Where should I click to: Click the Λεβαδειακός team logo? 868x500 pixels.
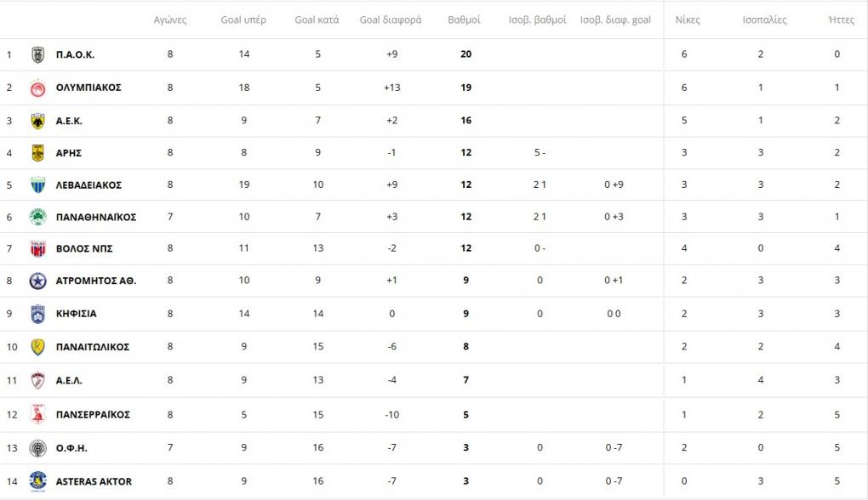point(37,185)
